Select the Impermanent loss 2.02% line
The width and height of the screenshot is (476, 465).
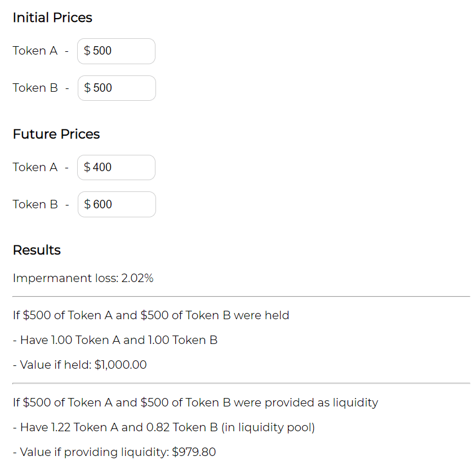[x=83, y=278]
